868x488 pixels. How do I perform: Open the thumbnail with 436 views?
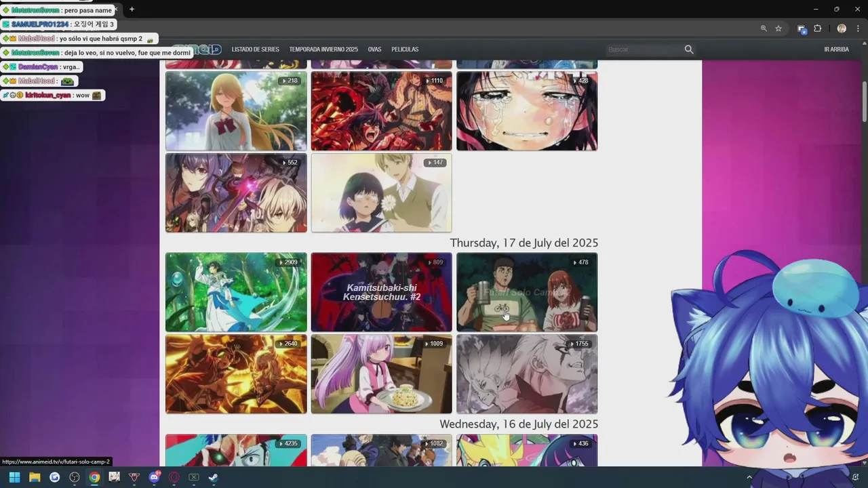tap(527, 451)
